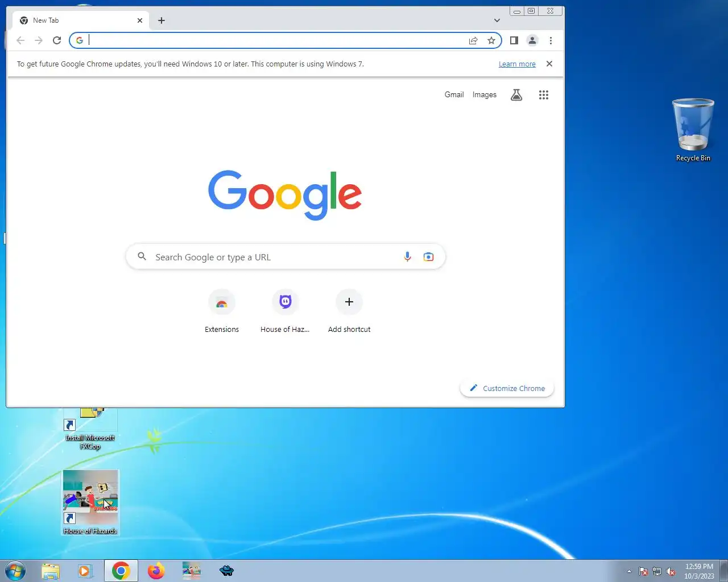Reload the current page
Screen dimensions: 728x582
[57, 40]
